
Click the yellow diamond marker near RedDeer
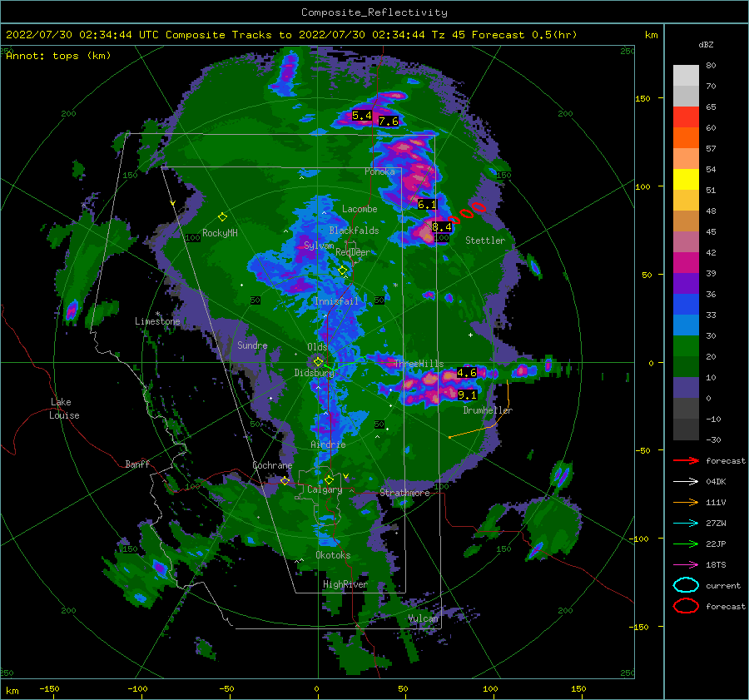click(343, 271)
